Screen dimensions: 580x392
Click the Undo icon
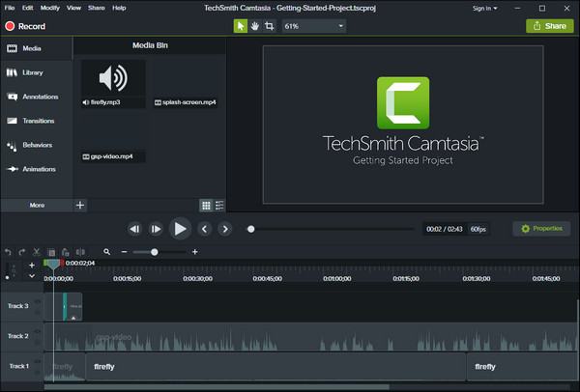[x=8, y=252]
